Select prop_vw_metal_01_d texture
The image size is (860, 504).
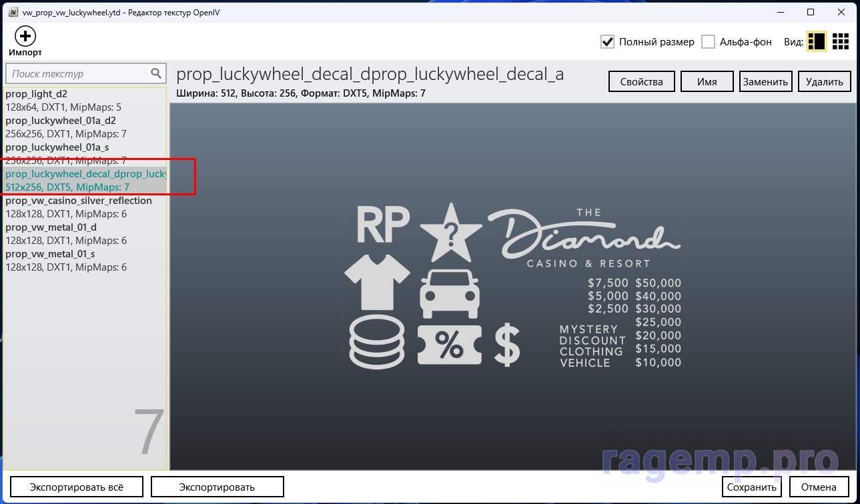[85, 234]
